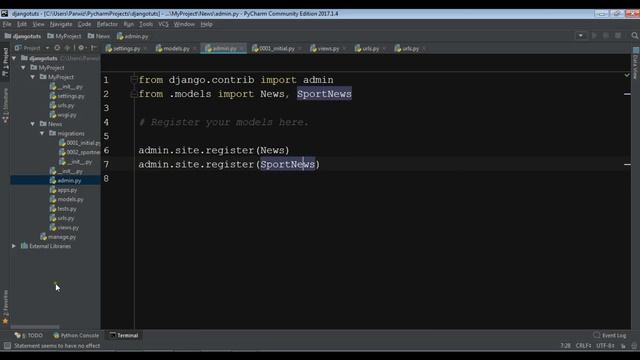Screen dimensions: 640x360
Task: Open Project panel settings gear
Action: point(82,48)
